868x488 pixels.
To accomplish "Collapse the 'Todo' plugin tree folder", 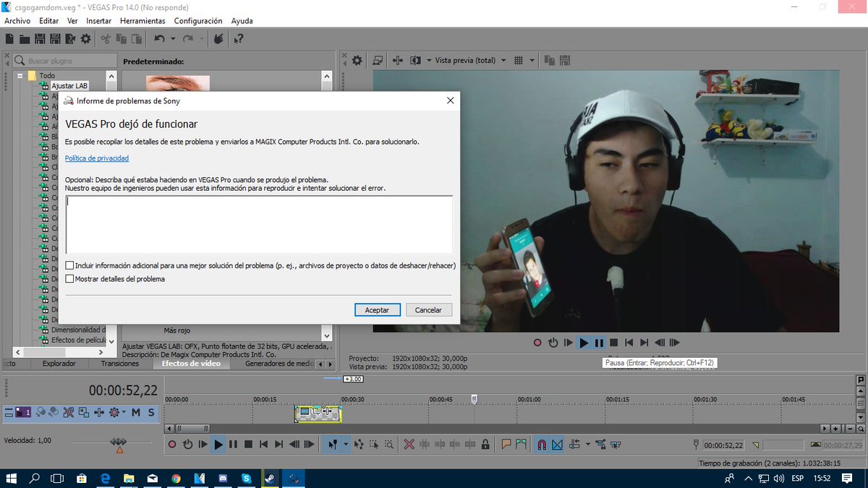I will [20, 75].
